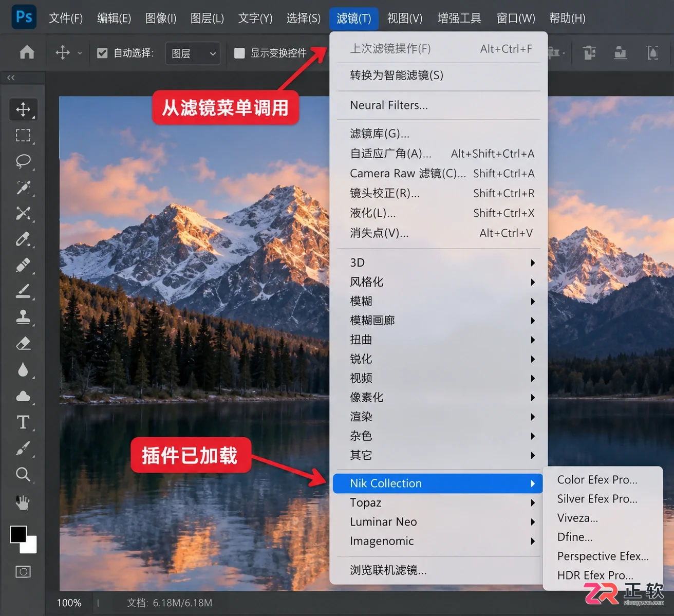
Task: Open the 视图(V) menu
Action: (x=405, y=18)
